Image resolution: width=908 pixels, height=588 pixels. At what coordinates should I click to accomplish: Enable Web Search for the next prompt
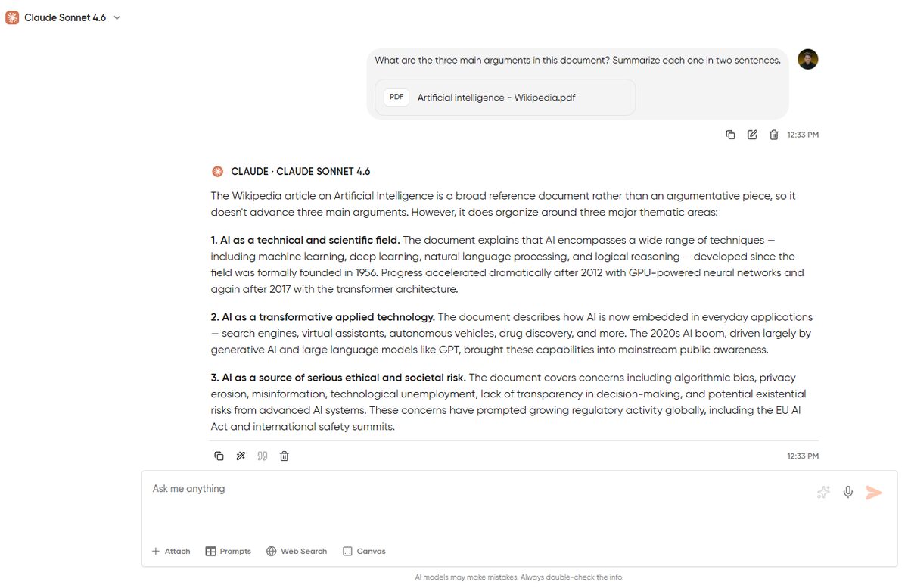coord(297,551)
